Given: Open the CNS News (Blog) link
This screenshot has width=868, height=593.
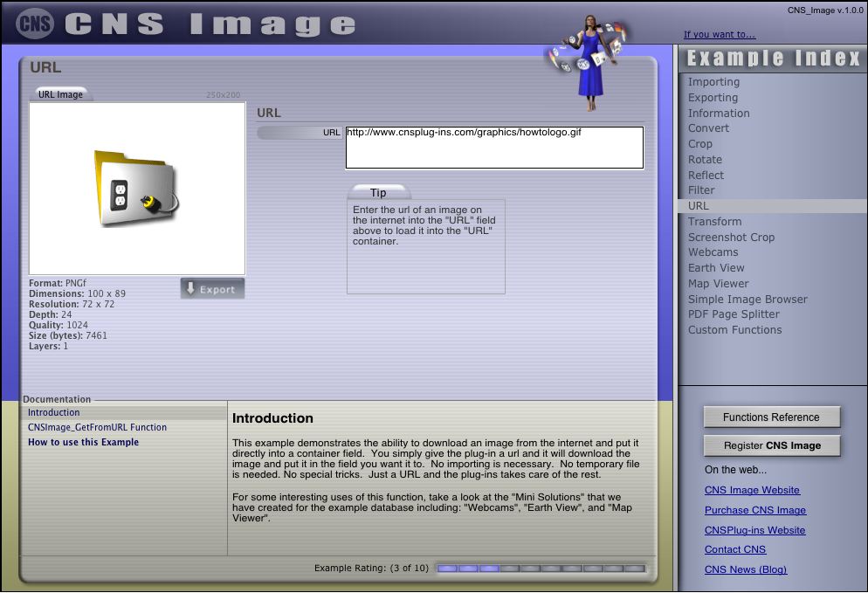Looking at the screenshot, I should click(x=746, y=569).
